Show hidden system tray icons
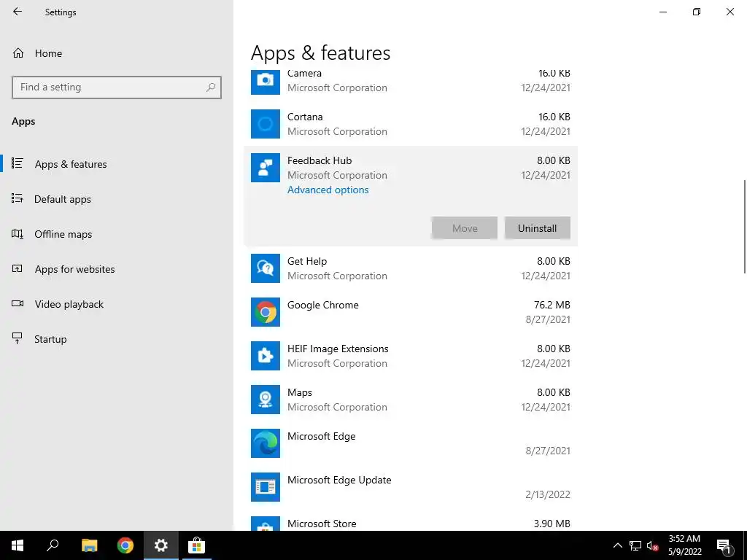Image resolution: width=747 pixels, height=560 pixels. [x=617, y=545]
